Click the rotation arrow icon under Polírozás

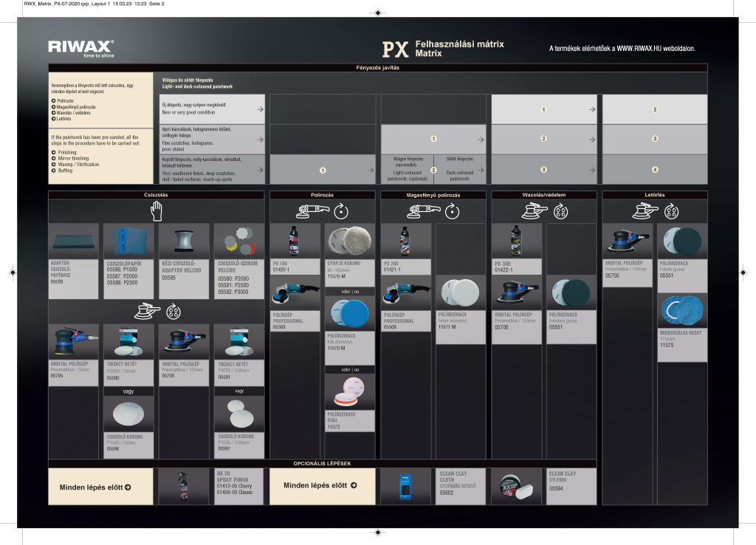click(341, 211)
